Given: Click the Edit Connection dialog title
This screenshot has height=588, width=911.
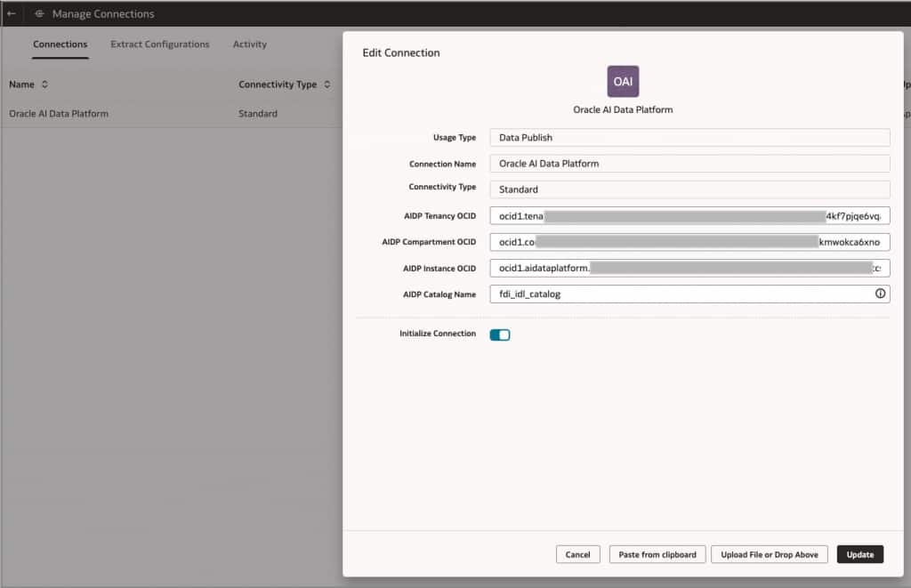Looking at the screenshot, I should coord(401,52).
